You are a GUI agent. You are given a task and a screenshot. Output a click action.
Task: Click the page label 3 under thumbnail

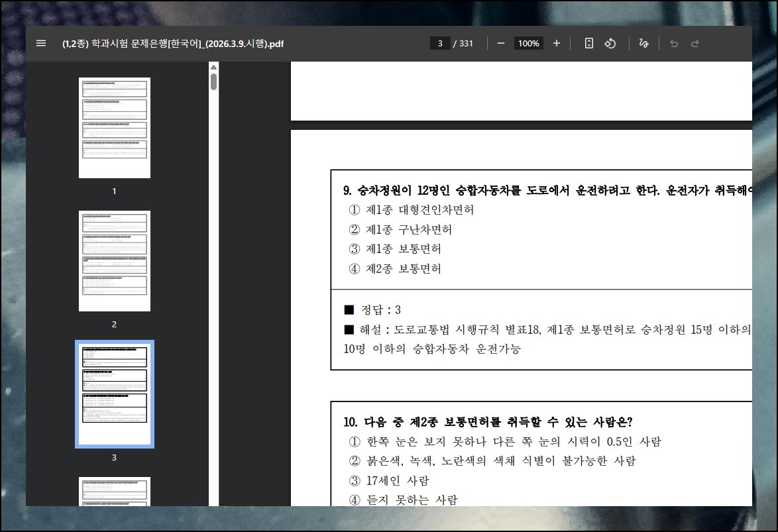pos(114,458)
